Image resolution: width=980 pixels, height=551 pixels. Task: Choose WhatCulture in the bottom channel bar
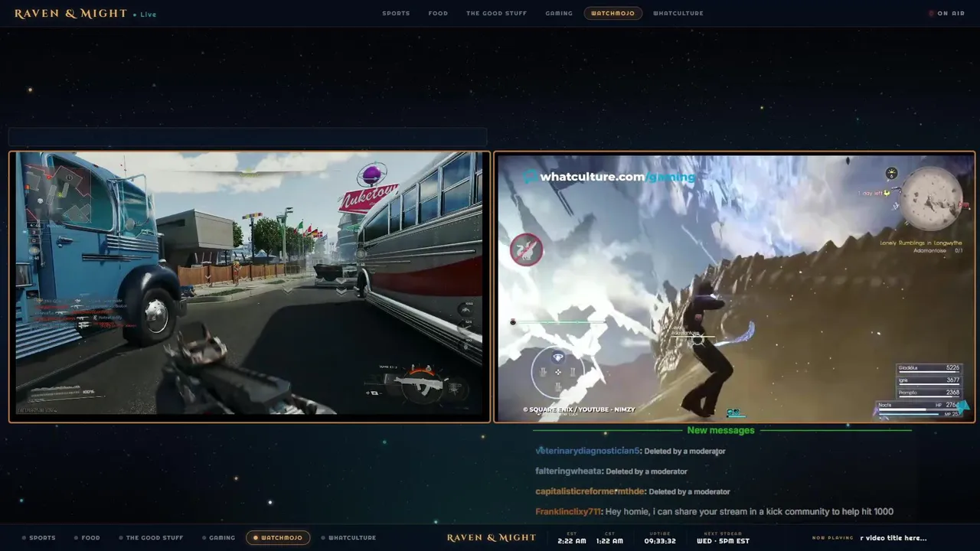click(348, 538)
